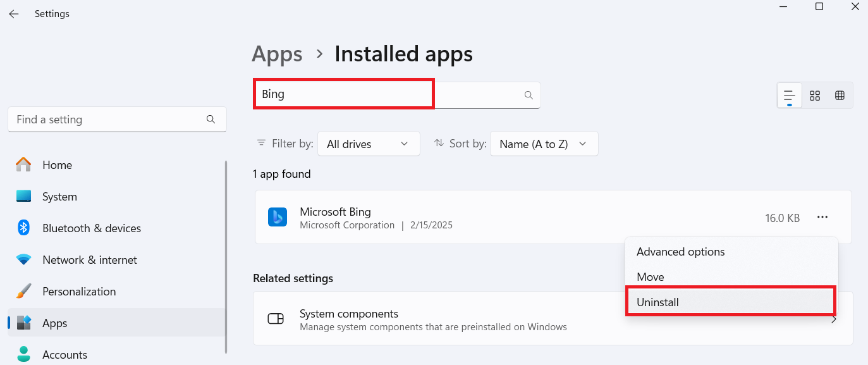Image resolution: width=868 pixels, height=365 pixels.
Task: Go to Network & internet settings
Action: pos(90,260)
